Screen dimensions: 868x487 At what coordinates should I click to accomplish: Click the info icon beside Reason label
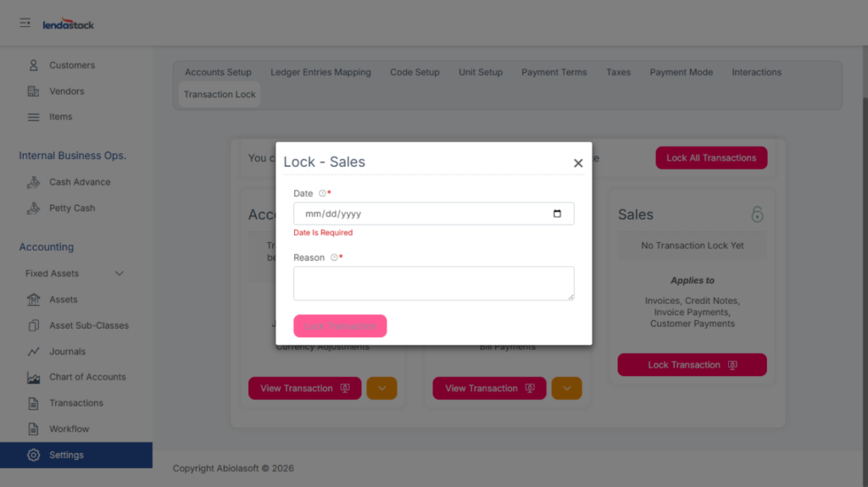coord(334,257)
